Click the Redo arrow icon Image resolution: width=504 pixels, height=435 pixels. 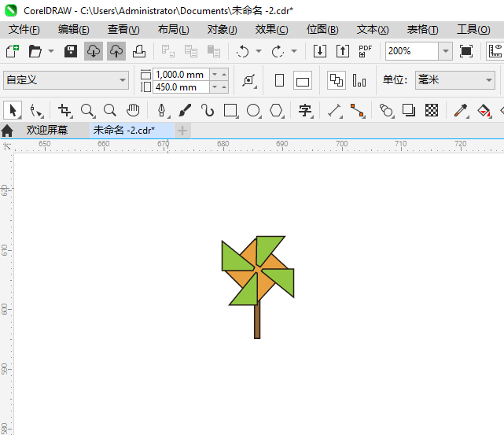[278, 51]
